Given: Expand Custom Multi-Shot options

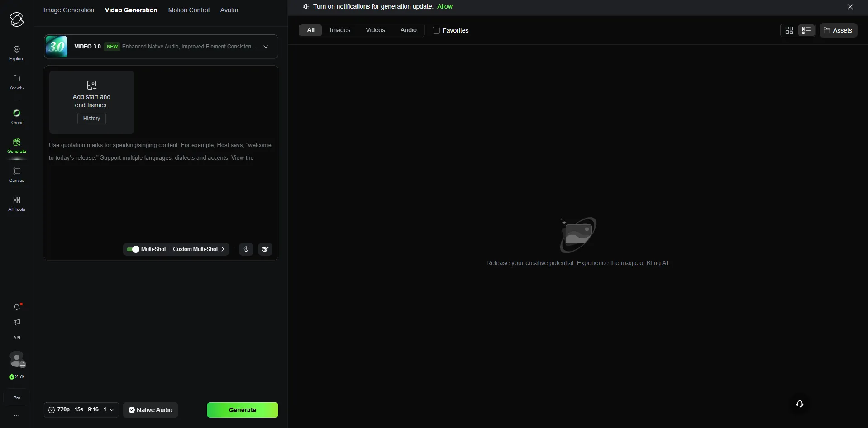Looking at the screenshot, I should 199,249.
